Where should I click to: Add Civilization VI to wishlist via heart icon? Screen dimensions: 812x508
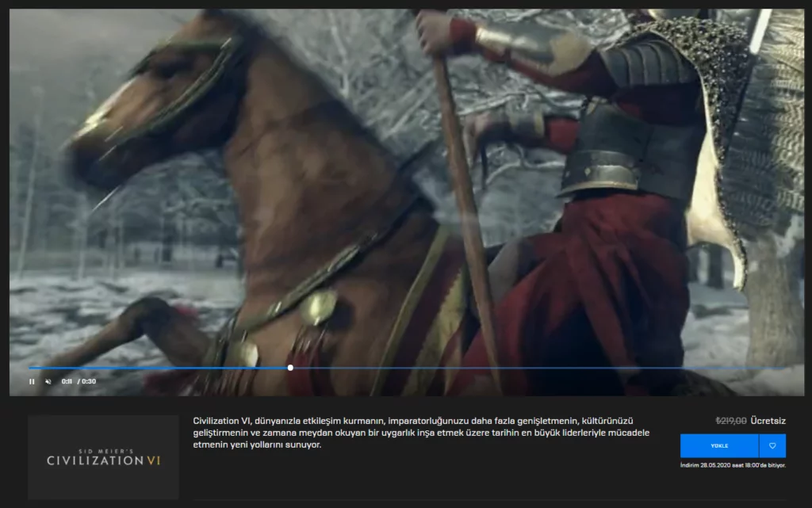tap(772, 445)
